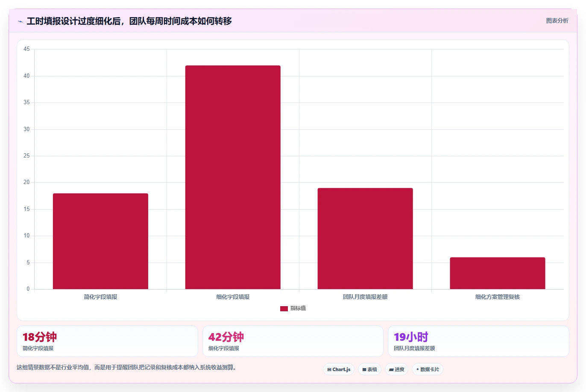Click the page title about 工时填报设计
Screen dimensions: 586x392
[129, 21]
